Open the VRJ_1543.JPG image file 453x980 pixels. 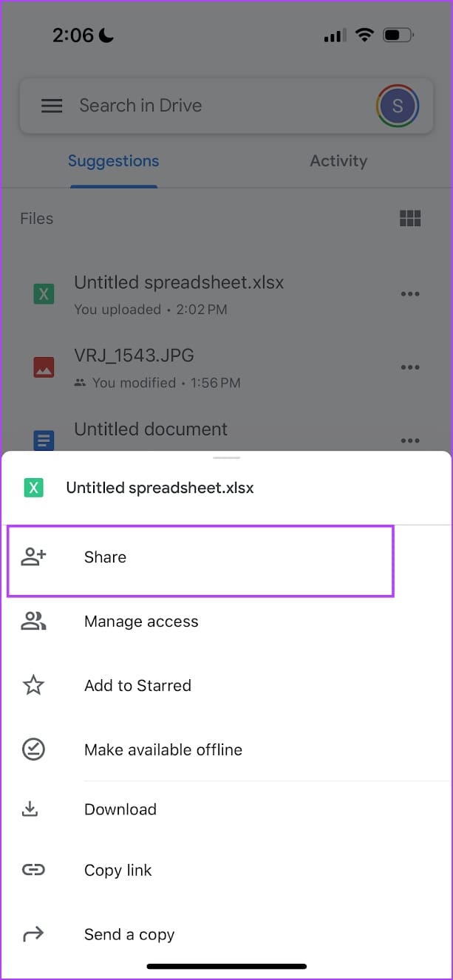pos(134,355)
